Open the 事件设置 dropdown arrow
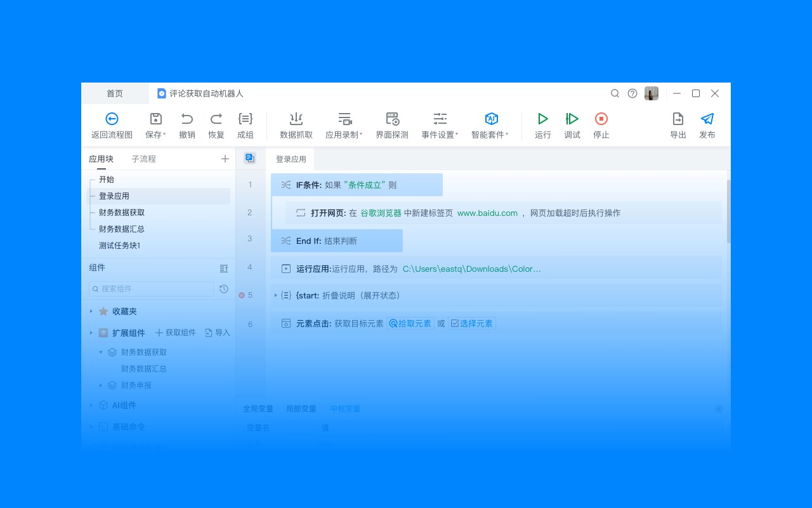 coord(457,135)
